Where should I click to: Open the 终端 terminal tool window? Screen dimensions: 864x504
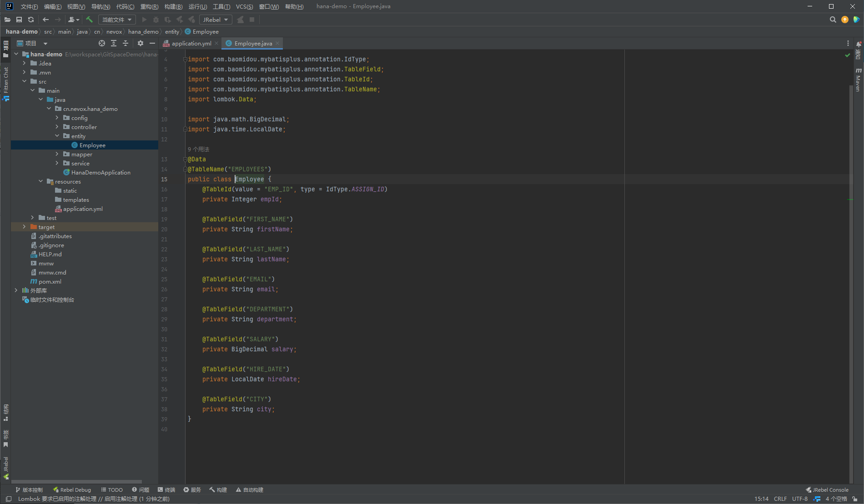(166, 490)
